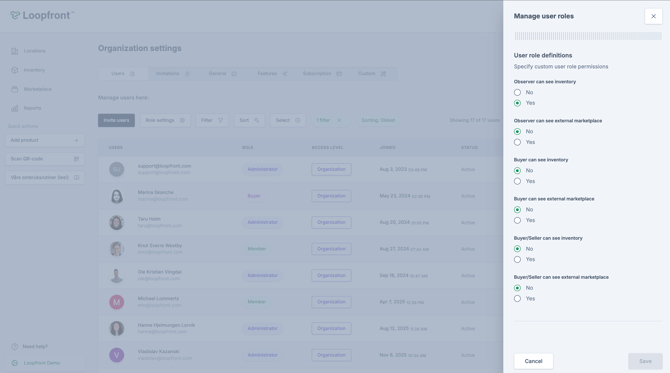
Task: Select Yes for Observer can see inventory
Action: click(x=517, y=103)
